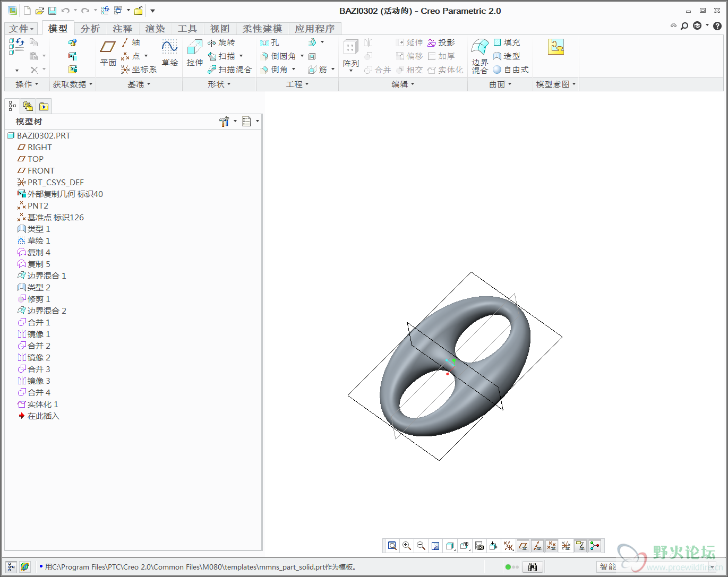Click the Hole (孔) tool
This screenshot has width=728, height=577.
tap(270, 42)
